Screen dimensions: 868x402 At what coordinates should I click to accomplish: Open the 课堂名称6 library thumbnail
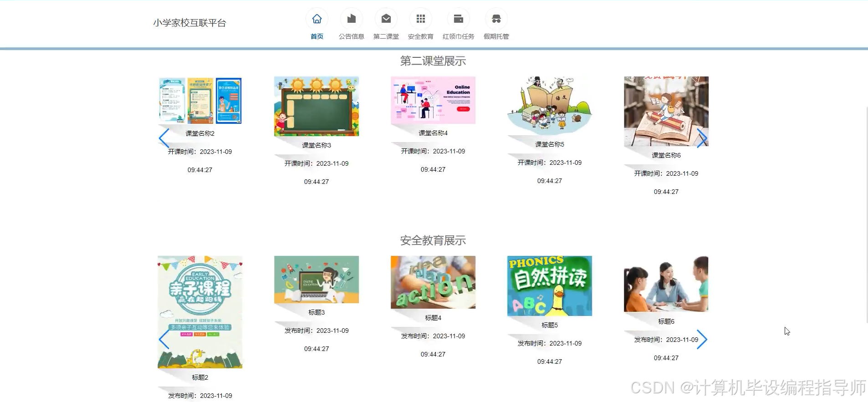click(666, 111)
